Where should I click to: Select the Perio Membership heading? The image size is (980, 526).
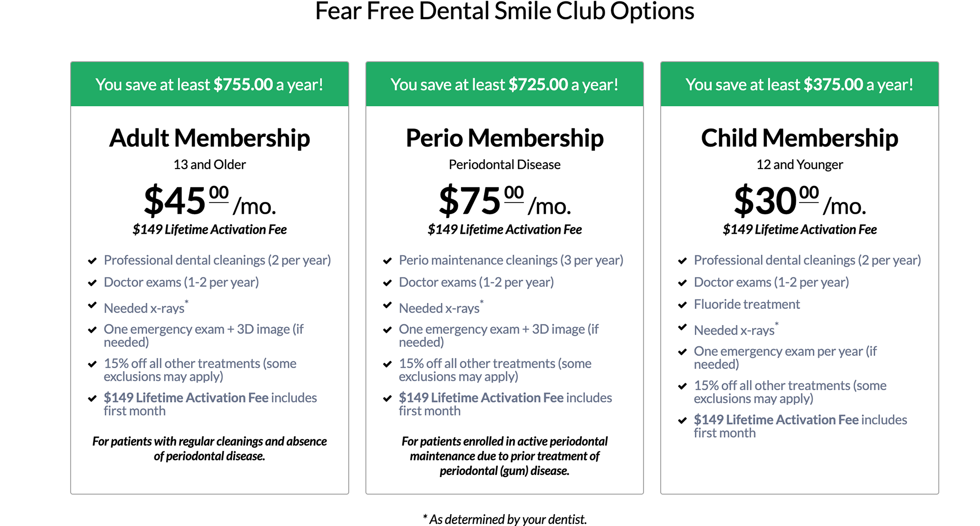click(505, 138)
